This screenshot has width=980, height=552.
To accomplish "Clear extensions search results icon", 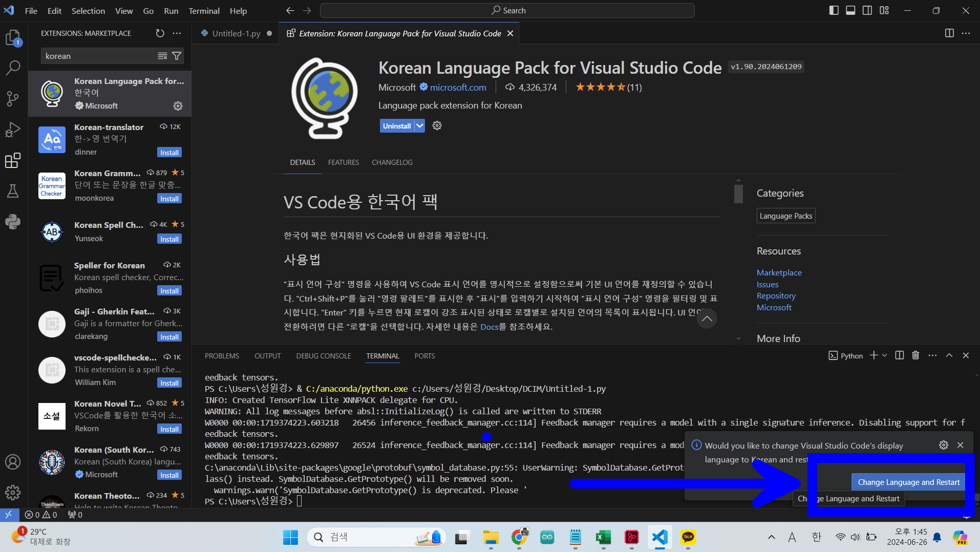I will pos(163,56).
